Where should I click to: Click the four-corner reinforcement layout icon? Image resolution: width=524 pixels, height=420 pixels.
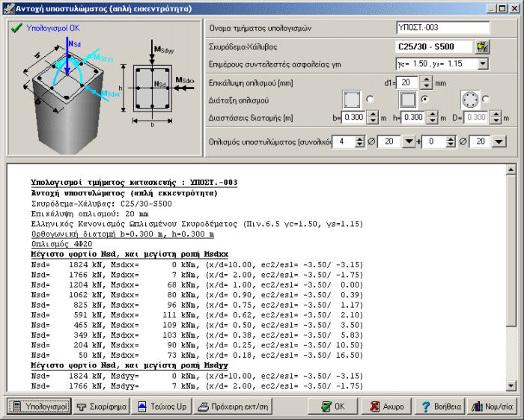351,99
